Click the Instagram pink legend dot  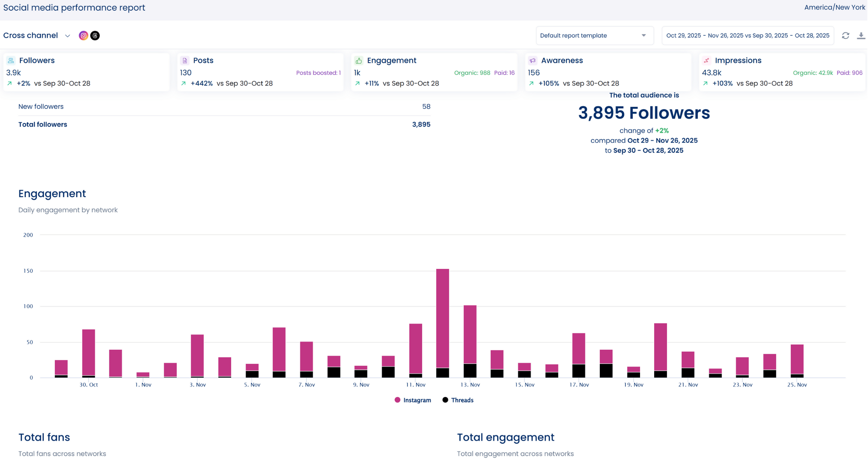(398, 400)
